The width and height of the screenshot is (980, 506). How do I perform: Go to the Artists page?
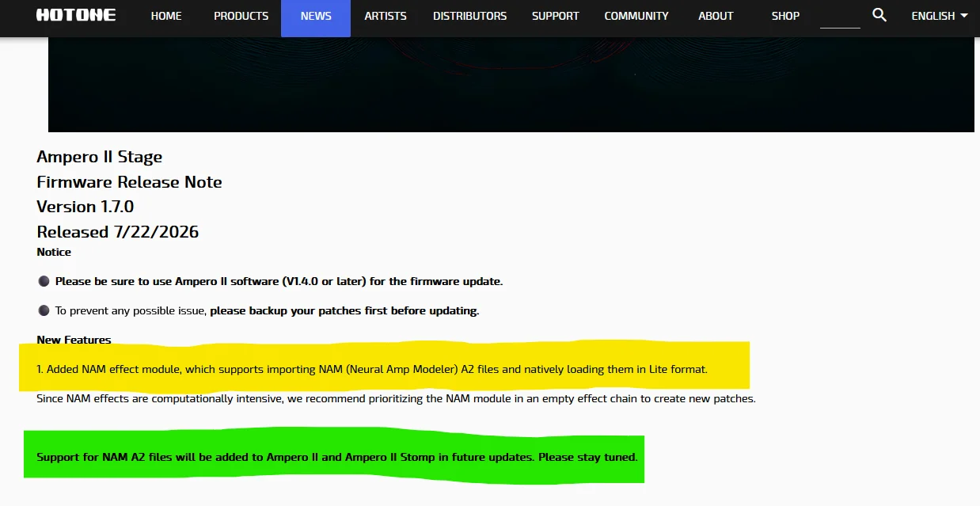click(386, 16)
